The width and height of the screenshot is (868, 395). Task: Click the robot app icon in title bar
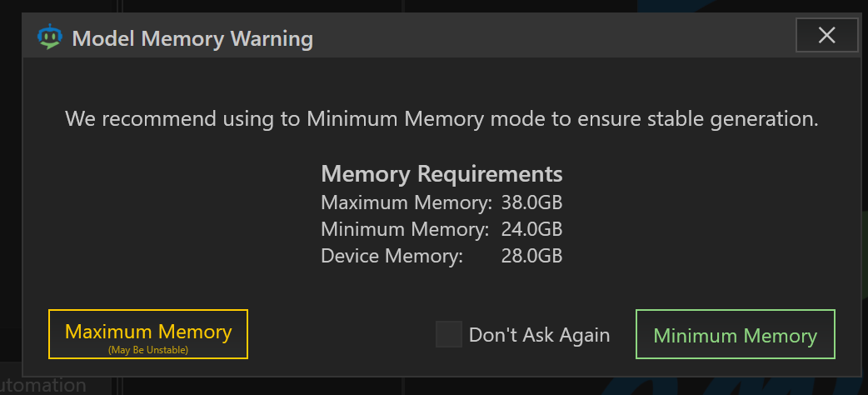pos(50,37)
